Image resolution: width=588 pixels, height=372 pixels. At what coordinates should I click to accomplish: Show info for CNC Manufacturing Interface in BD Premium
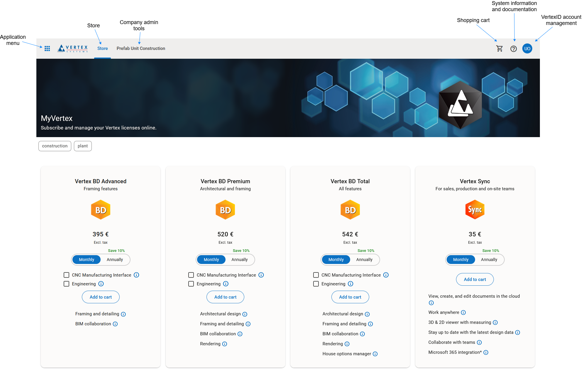point(261,275)
